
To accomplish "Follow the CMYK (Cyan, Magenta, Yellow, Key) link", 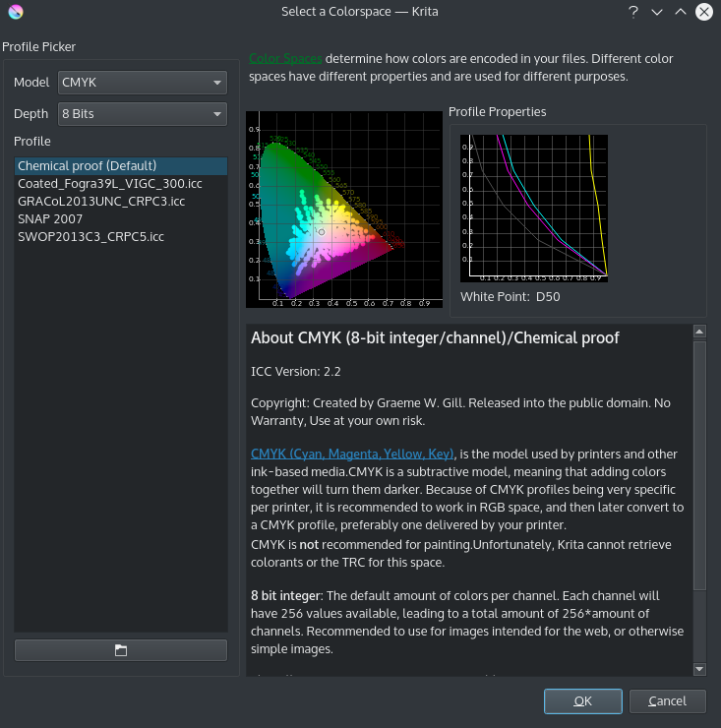I will (x=352, y=454).
